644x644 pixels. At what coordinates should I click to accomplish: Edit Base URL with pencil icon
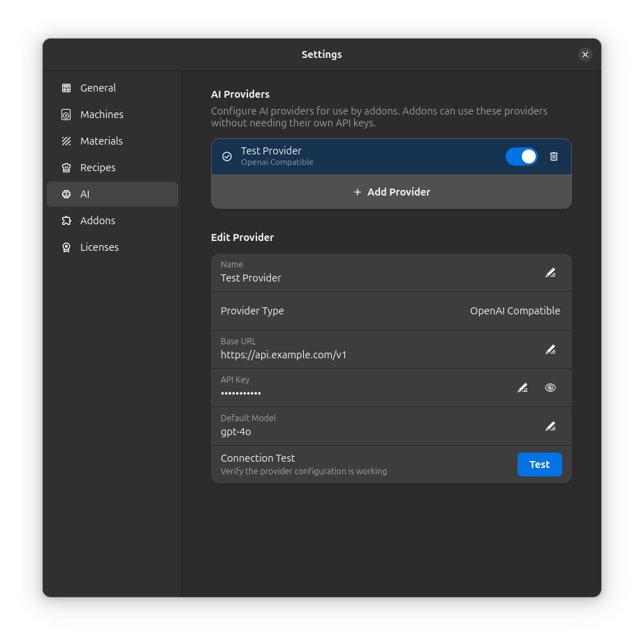(x=550, y=349)
